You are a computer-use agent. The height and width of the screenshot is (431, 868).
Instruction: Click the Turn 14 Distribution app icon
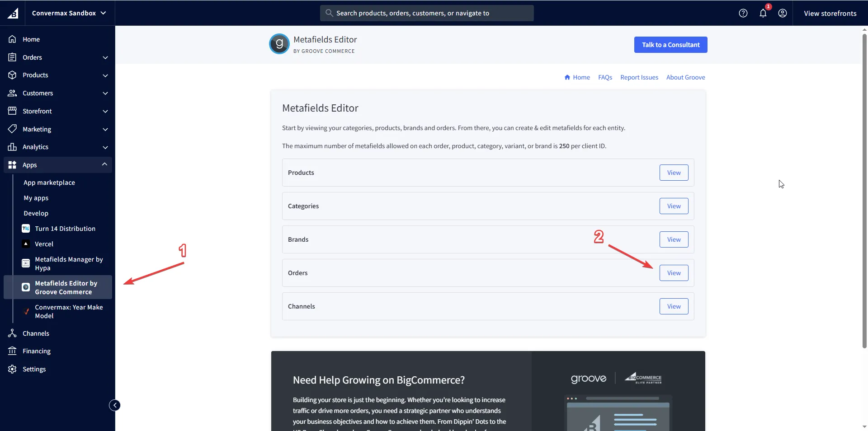click(26, 229)
